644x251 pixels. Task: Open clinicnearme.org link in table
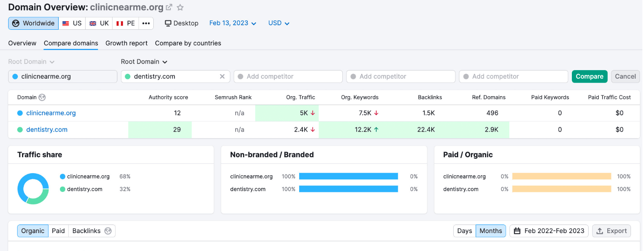tap(51, 113)
